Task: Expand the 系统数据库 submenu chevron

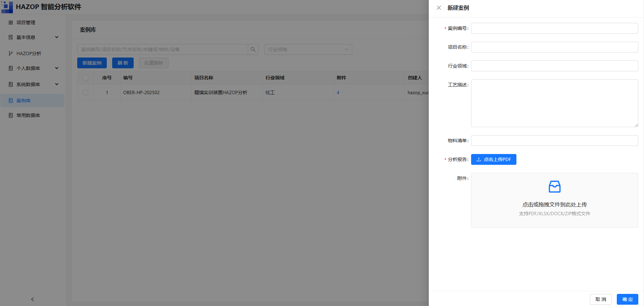Action: tap(57, 84)
